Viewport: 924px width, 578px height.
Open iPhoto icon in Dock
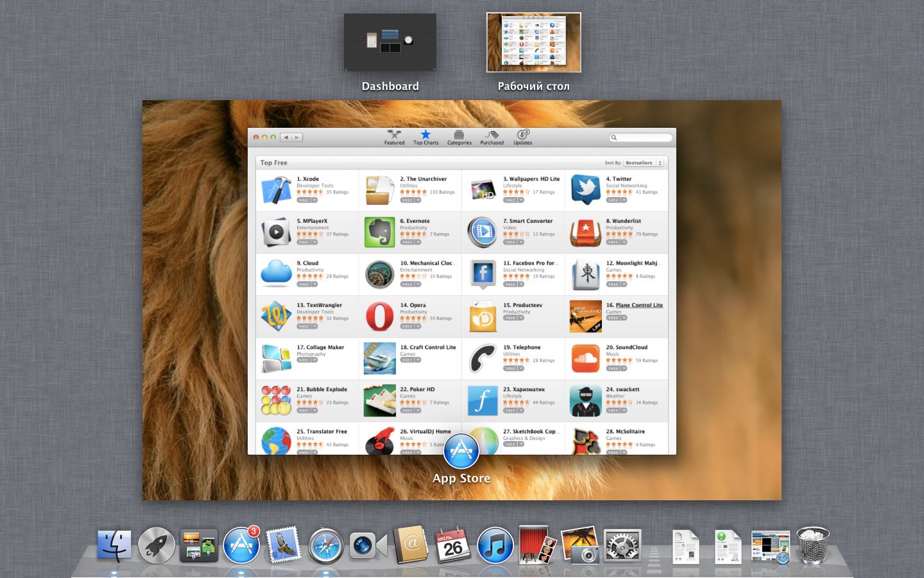point(580,545)
